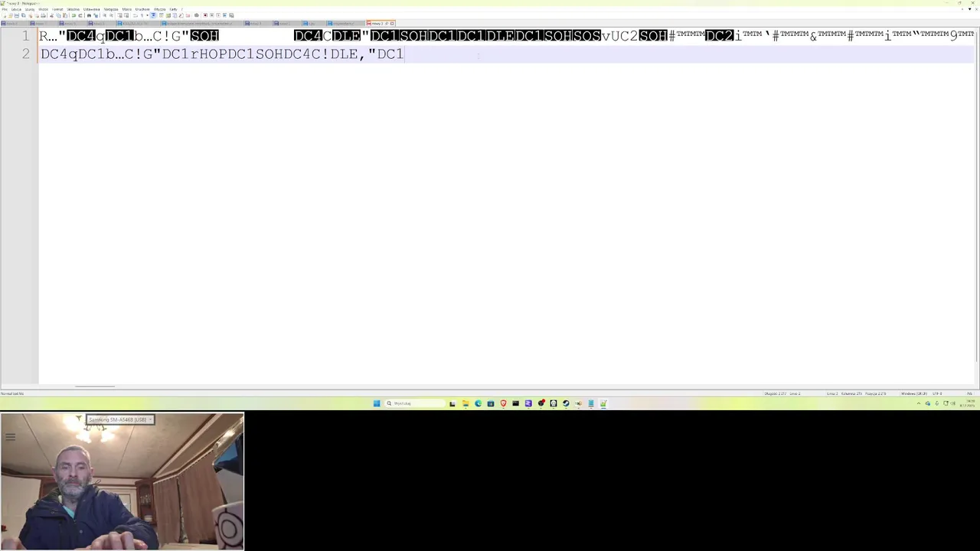This screenshot has height=551, width=980.
Task: Click the New file toolbar icon
Action: point(5,15)
